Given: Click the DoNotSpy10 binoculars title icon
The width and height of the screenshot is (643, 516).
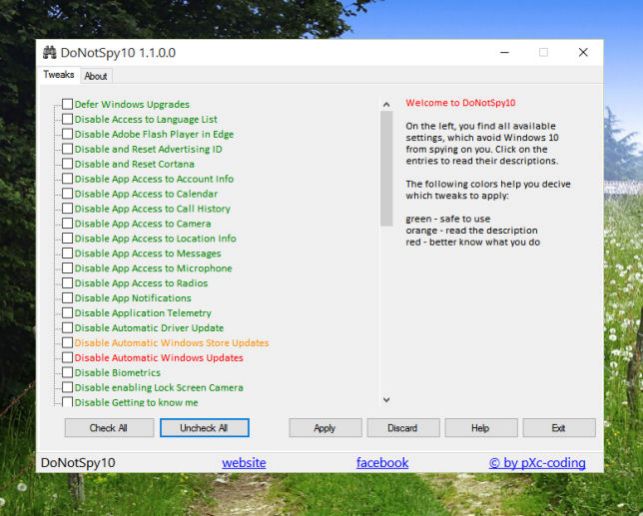Looking at the screenshot, I should pos(50,53).
